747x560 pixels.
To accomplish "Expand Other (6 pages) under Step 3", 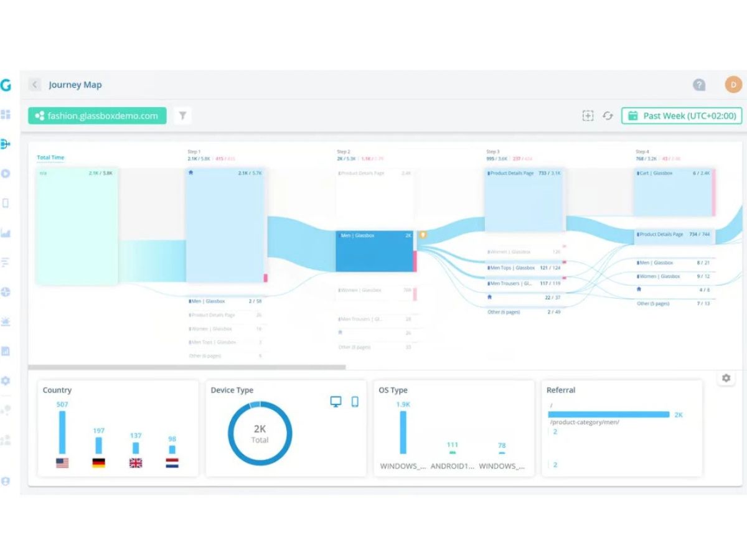I will click(x=524, y=312).
